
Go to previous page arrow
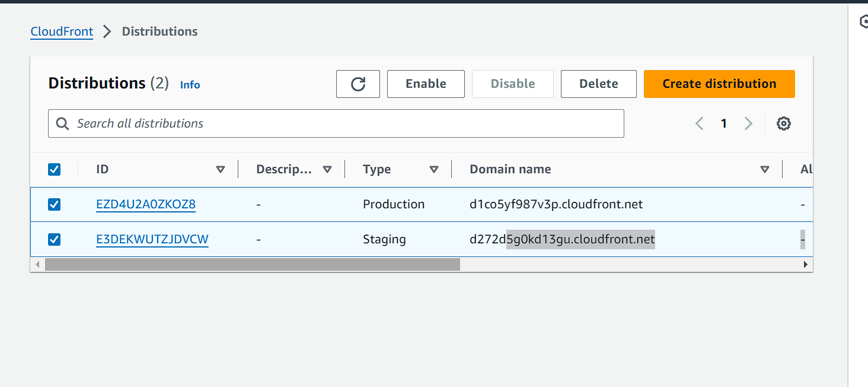[700, 123]
